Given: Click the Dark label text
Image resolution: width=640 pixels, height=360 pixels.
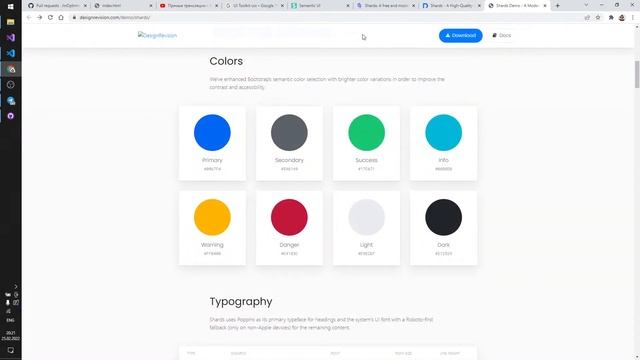Looking at the screenshot, I should point(443,245).
